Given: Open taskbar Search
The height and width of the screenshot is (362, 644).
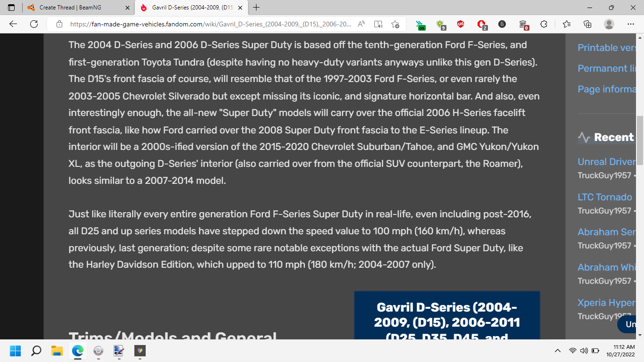Looking at the screenshot, I should 36,351.
